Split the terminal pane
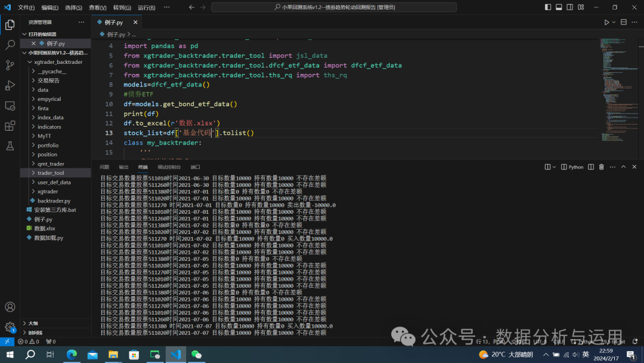This screenshot has height=363, width=644. 590,167
